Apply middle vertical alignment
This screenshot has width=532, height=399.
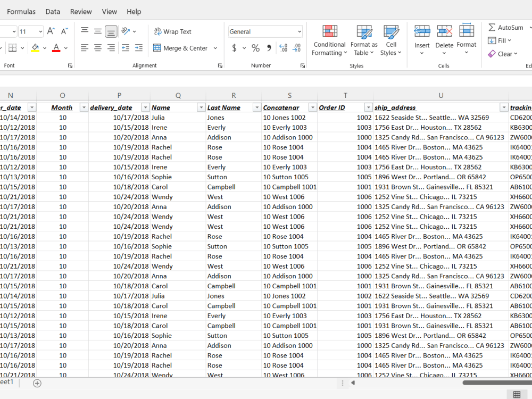pyautogui.click(x=98, y=31)
